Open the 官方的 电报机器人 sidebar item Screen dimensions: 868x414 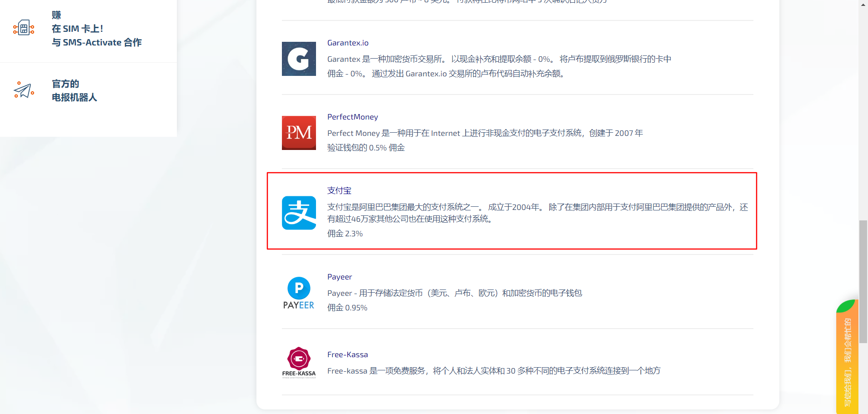(x=75, y=90)
